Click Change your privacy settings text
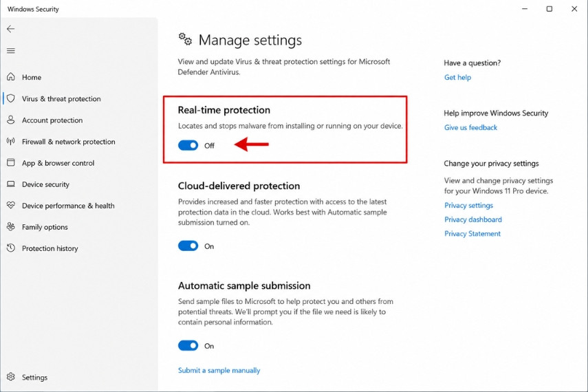 point(491,164)
